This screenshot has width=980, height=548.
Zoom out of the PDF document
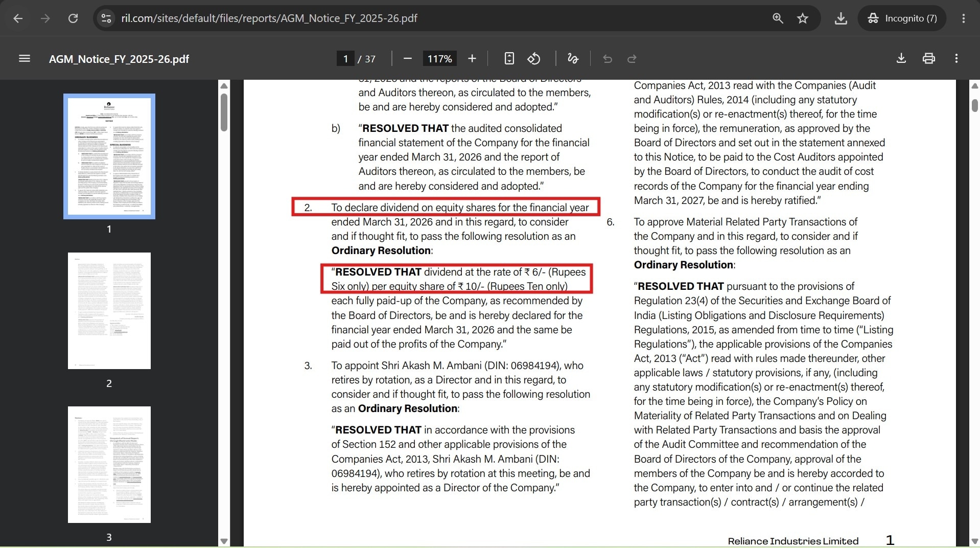[407, 59]
